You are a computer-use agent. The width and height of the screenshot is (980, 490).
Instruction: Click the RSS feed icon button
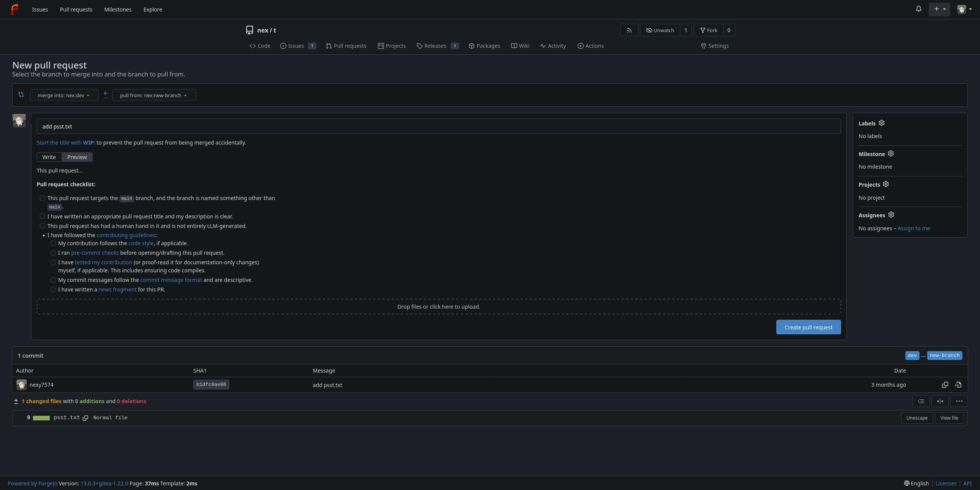point(629,30)
